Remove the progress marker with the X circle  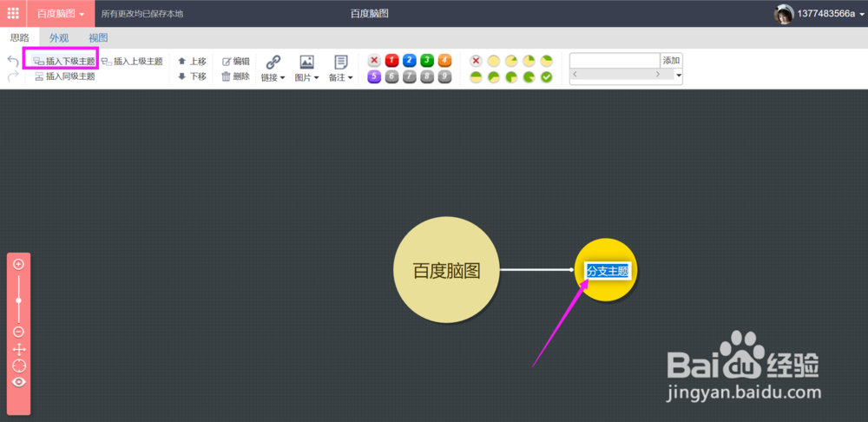pyautogui.click(x=476, y=61)
